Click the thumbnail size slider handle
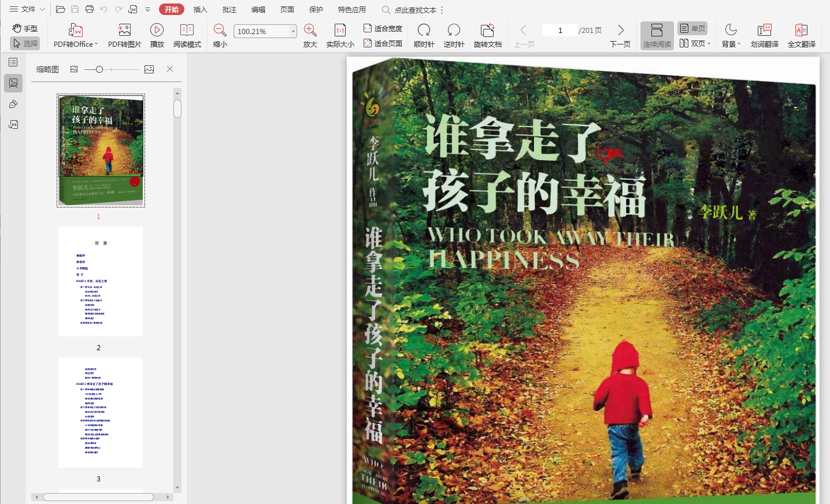Screen dimensions: 830x504 tap(99, 69)
